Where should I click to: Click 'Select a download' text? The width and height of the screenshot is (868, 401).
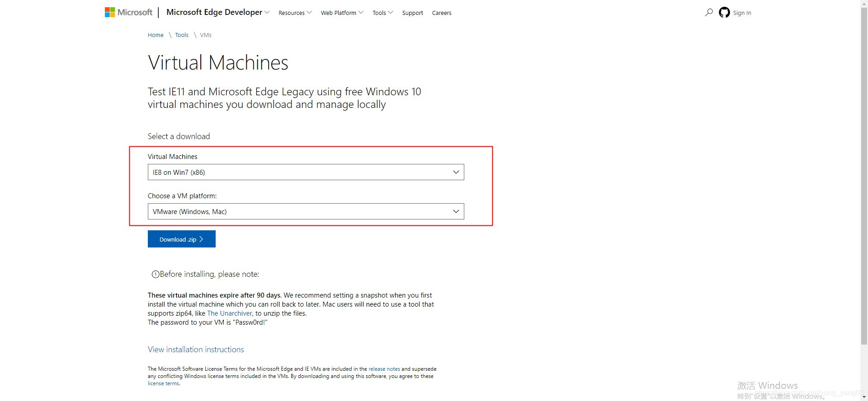click(179, 136)
